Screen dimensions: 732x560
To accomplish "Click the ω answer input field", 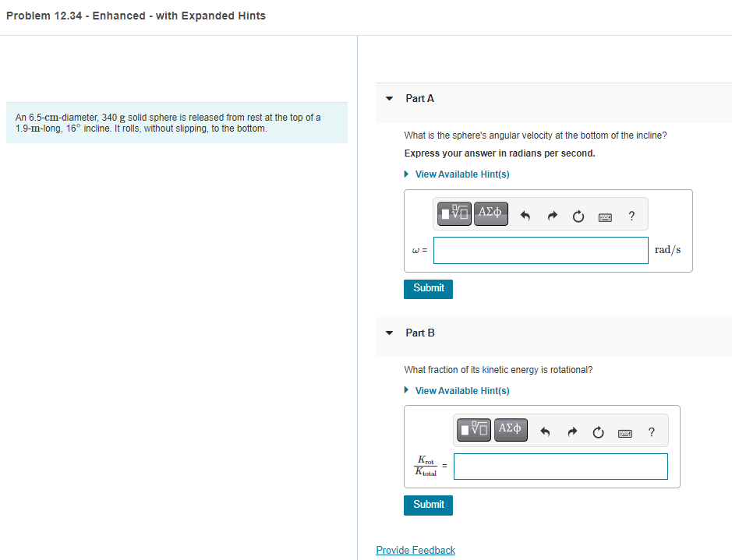I will coord(540,250).
